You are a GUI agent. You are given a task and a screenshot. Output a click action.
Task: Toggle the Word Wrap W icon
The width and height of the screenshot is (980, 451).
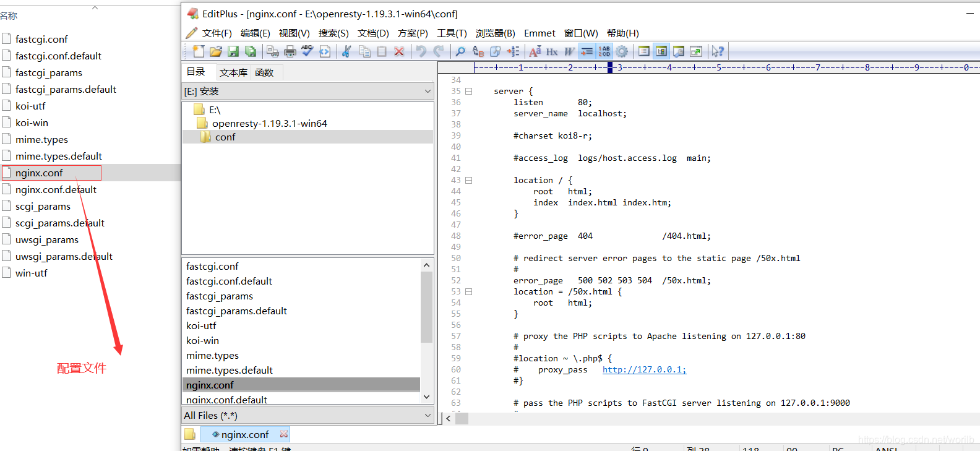click(x=569, y=51)
